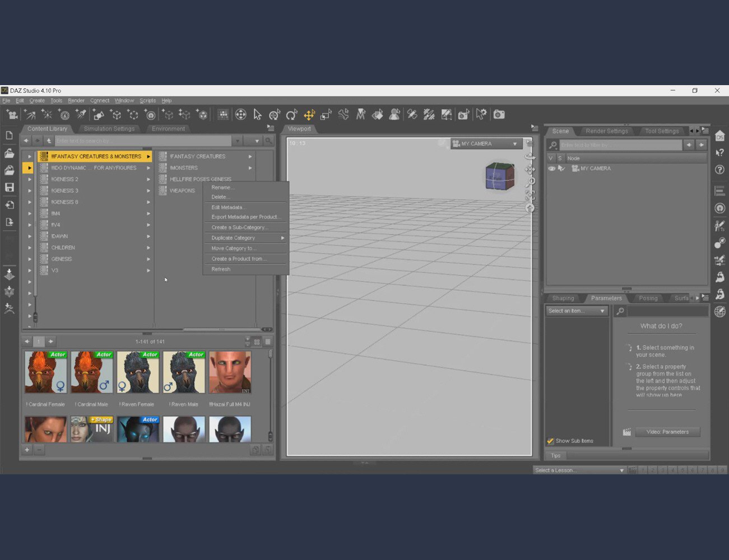The height and width of the screenshot is (560, 729).
Task: Open the Render menu
Action: (76, 101)
